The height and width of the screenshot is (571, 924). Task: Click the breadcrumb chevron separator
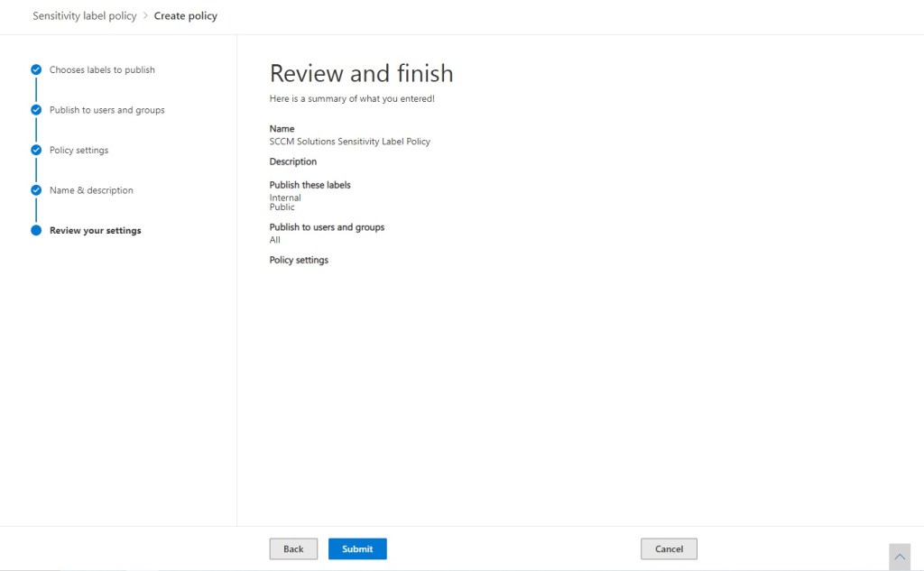click(x=145, y=15)
